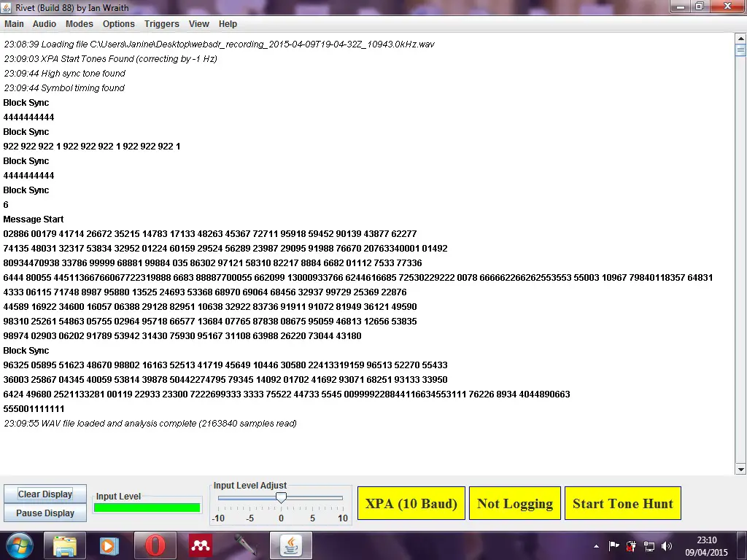The width and height of the screenshot is (747, 560).
Task: Launch Windows Media Player from taskbar
Action: pyautogui.click(x=109, y=545)
